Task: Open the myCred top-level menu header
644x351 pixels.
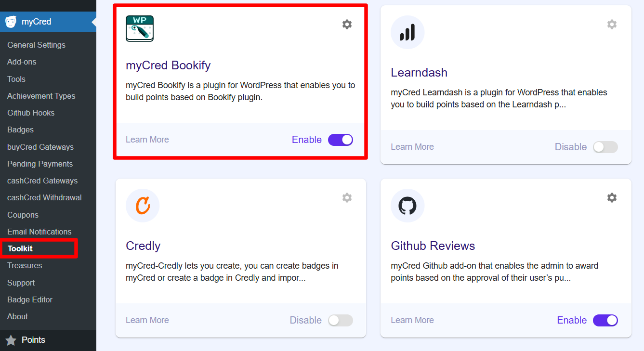Action: coord(37,22)
